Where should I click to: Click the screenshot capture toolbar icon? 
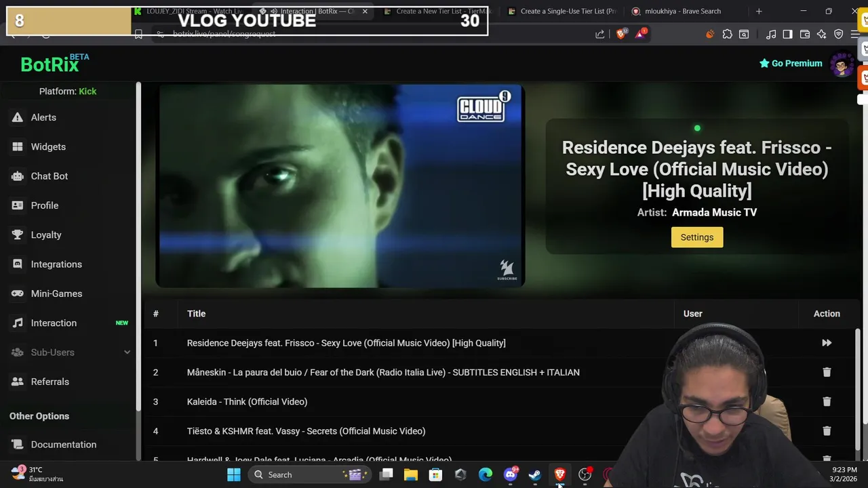click(744, 34)
